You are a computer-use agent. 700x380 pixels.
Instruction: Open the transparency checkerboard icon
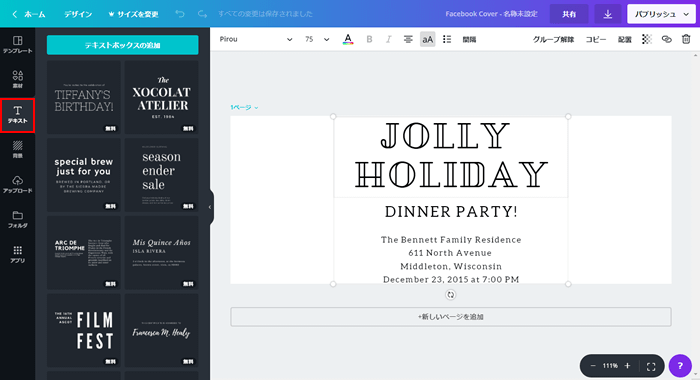click(x=646, y=39)
